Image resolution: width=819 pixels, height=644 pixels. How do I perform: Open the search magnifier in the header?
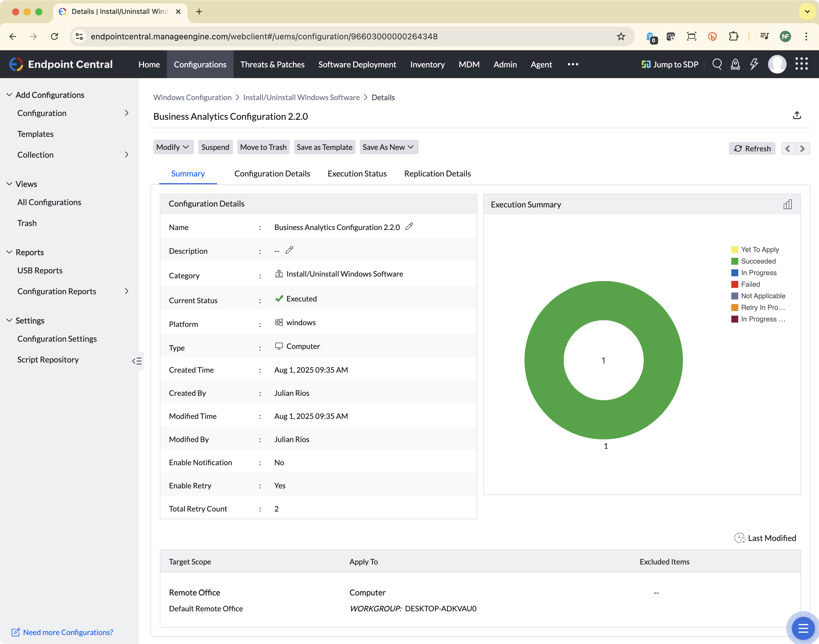pyautogui.click(x=717, y=64)
